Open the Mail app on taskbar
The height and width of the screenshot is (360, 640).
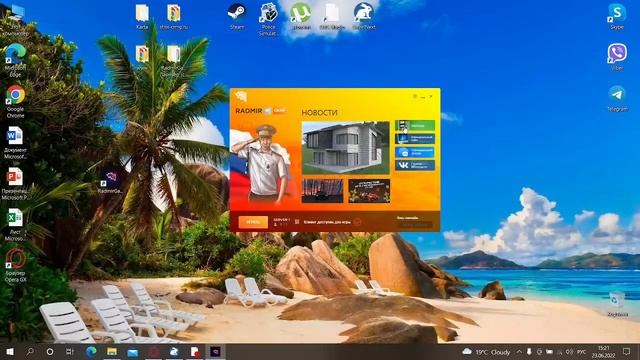(133, 351)
